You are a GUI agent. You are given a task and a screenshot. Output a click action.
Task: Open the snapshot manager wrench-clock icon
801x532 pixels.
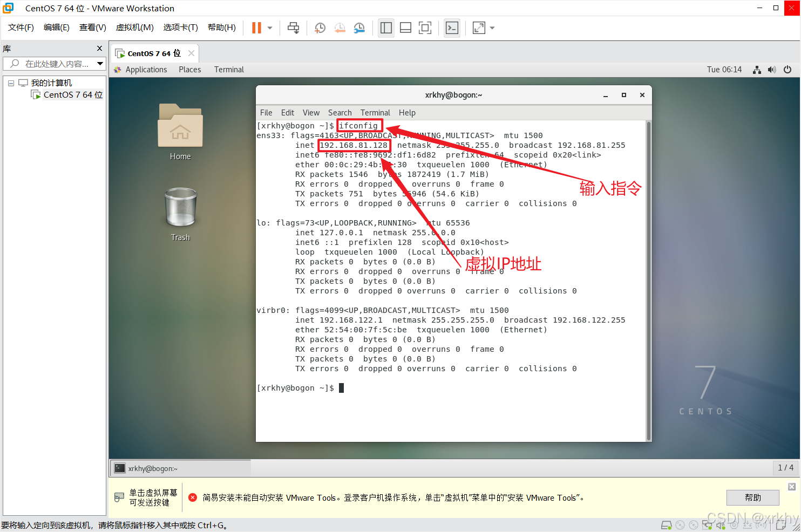click(x=359, y=28)
